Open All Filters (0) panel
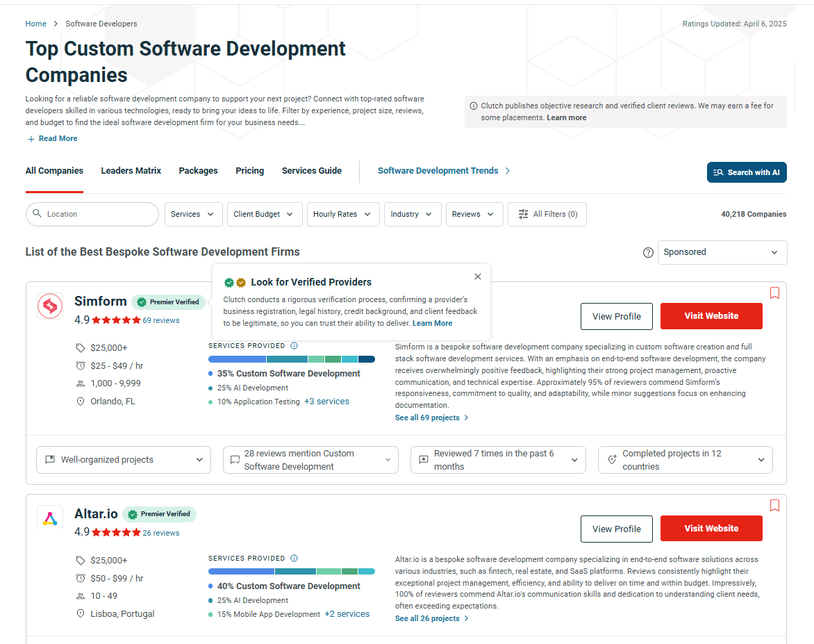814x644 pixels. pos(547,215)
